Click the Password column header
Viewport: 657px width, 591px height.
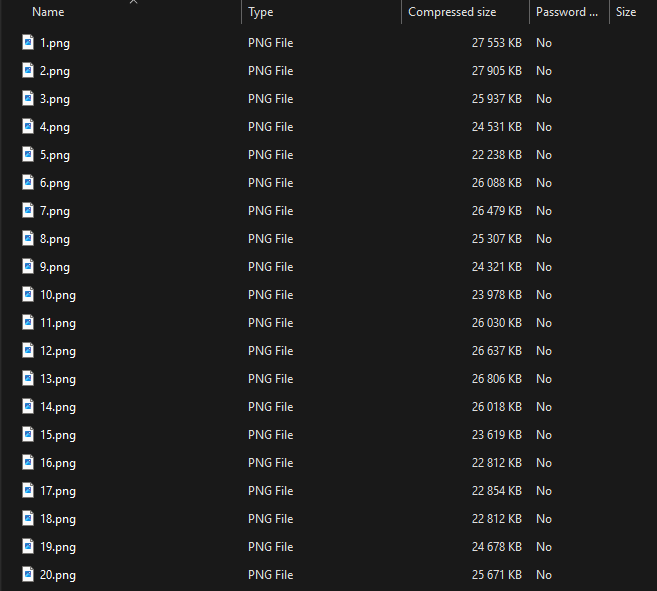[567, 12]
